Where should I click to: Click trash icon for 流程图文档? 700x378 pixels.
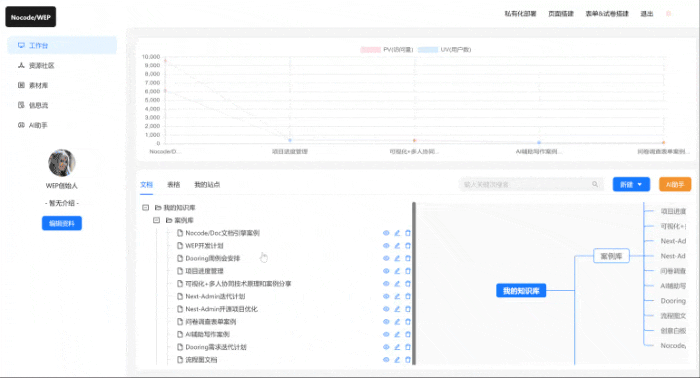408,360
